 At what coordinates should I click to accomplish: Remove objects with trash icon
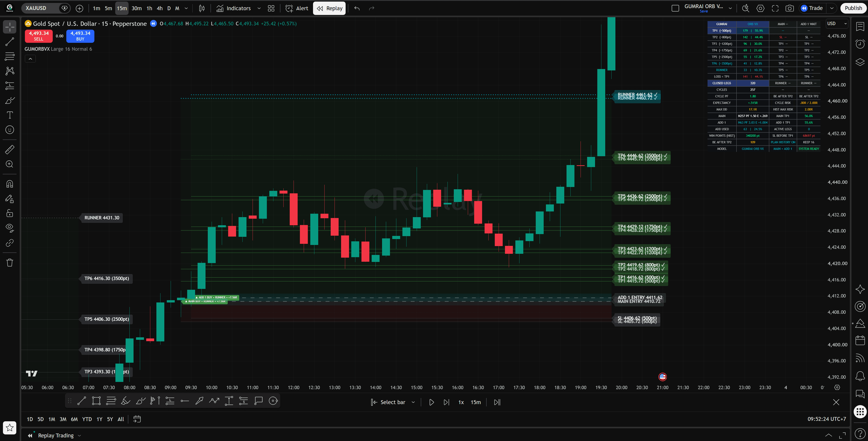[10, 263]
